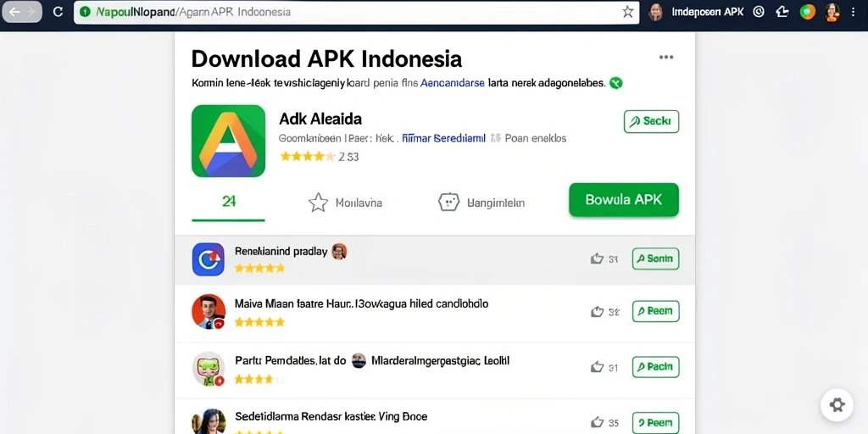Click the hexagon icon next to Uangimlekn

coord(449,203)
